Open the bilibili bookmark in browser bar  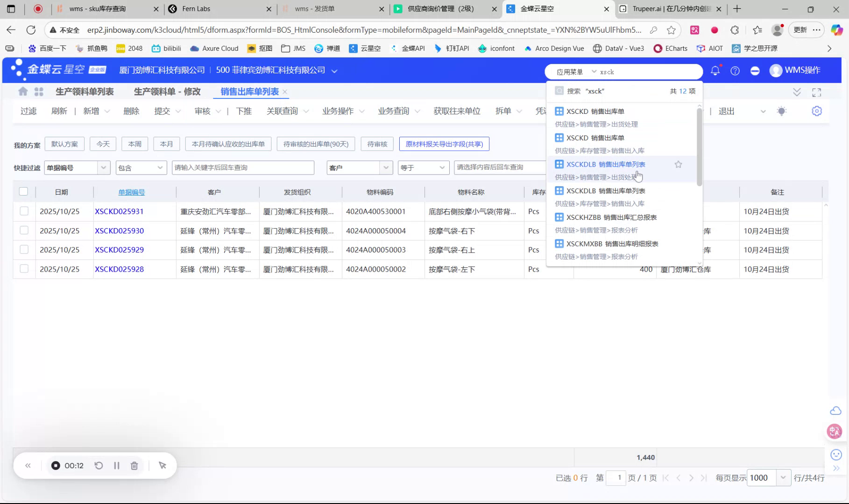(166, 48)
